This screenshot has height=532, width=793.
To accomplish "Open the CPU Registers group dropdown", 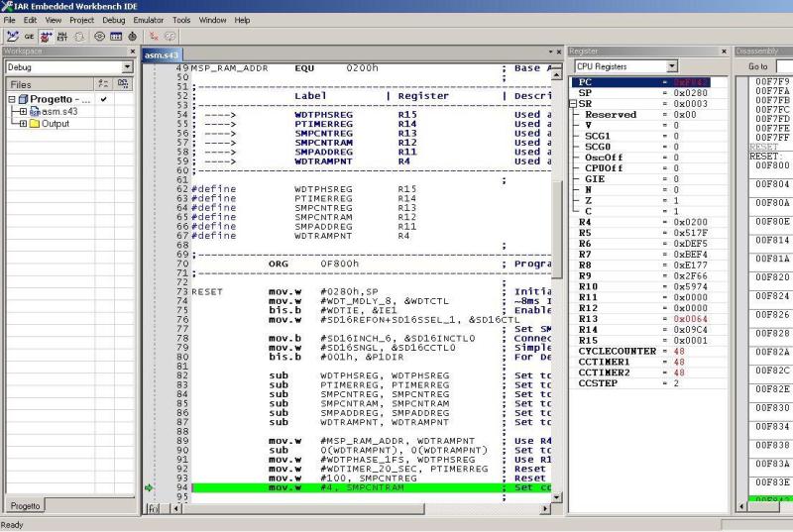I will (672, 66).
